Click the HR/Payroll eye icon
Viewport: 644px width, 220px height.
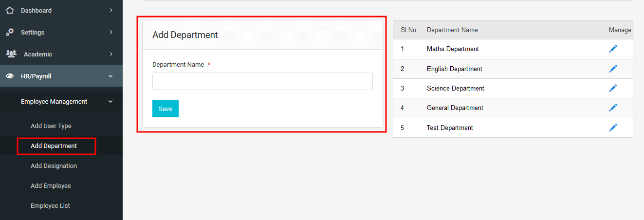tap(10, 76)
